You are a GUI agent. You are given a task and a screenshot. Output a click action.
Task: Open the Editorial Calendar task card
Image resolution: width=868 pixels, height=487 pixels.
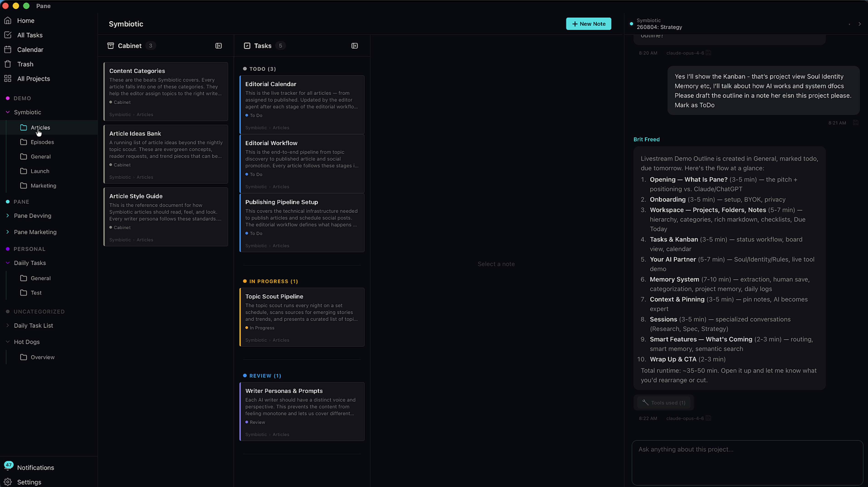pyautogui.click(x=302, y=105)
